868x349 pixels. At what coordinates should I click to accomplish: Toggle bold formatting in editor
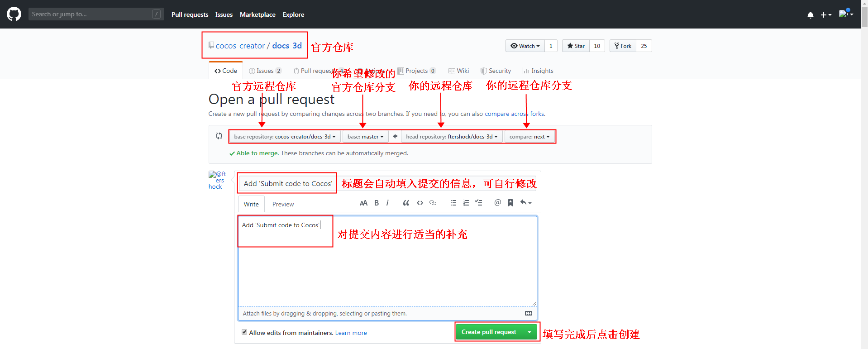coord(377,203)
